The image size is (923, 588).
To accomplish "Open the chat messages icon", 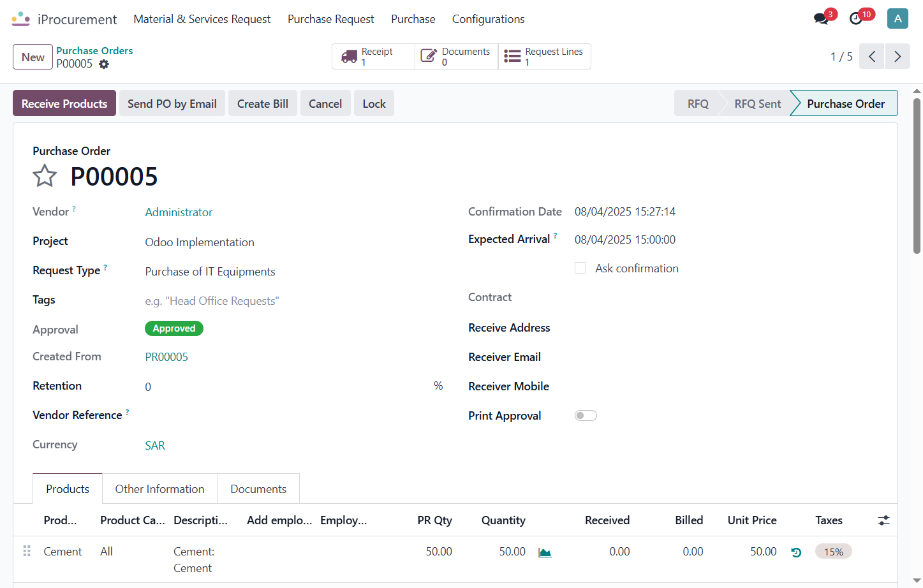I will pos(821,19).
